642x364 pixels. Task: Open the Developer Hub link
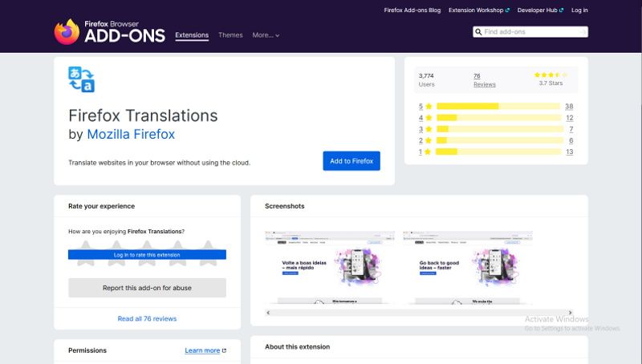(540, 10)
